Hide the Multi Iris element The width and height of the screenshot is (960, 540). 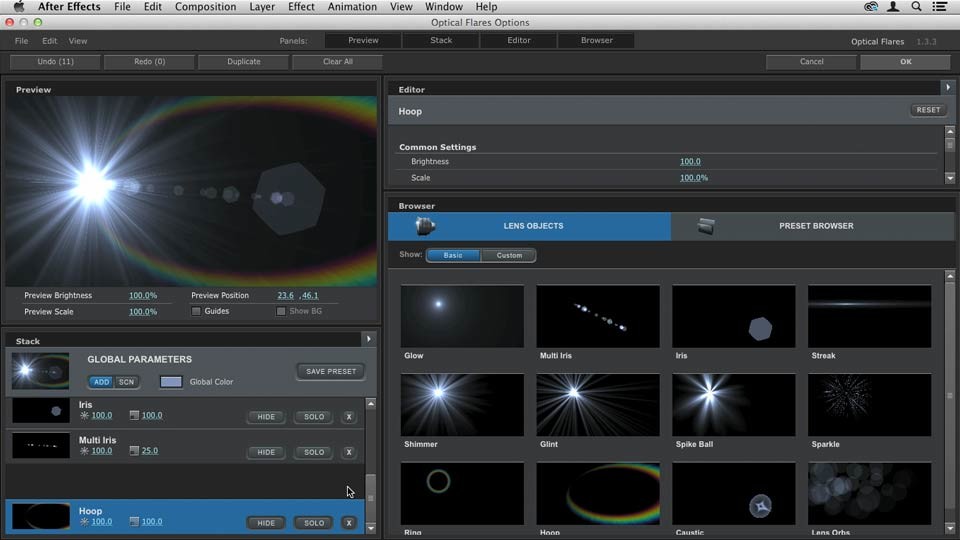click(x=266, y=452)
